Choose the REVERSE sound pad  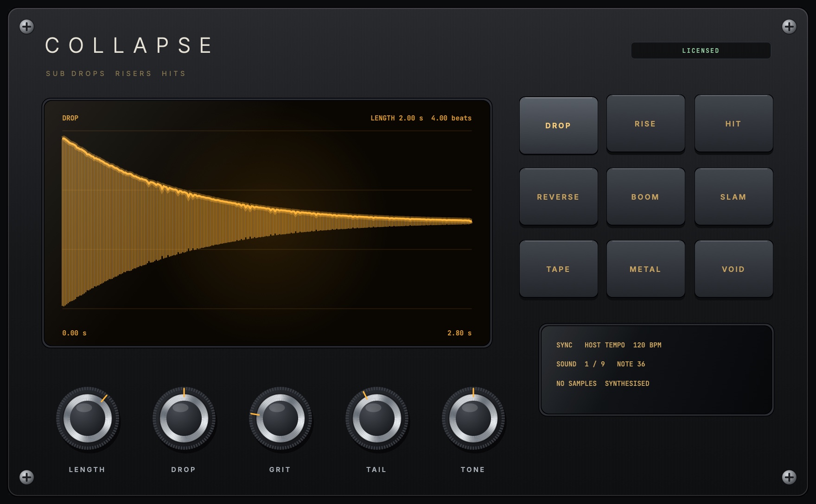[558, 197]
